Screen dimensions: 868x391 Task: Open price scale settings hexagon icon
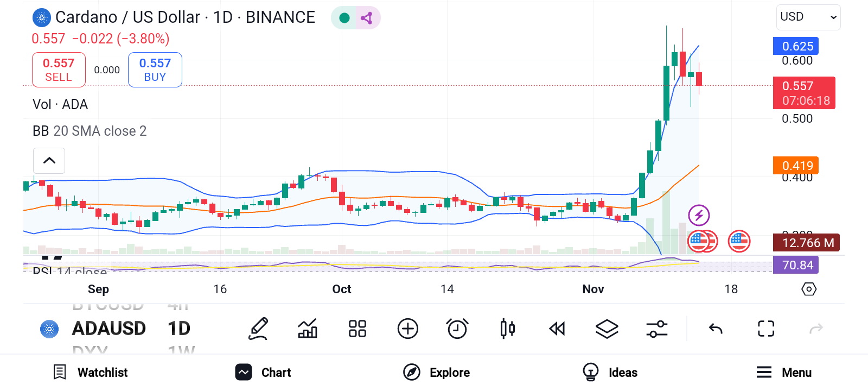pyautogui.click(x=809, y=289)
